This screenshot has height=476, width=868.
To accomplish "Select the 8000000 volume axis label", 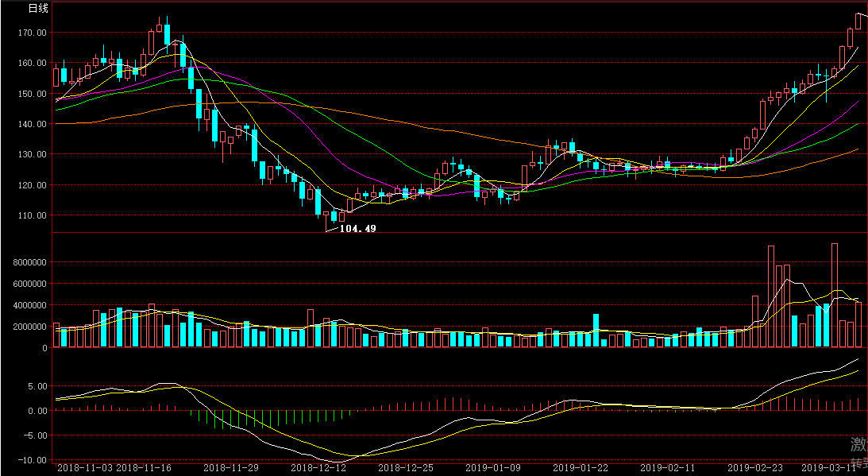I will (x=30, y=262).
